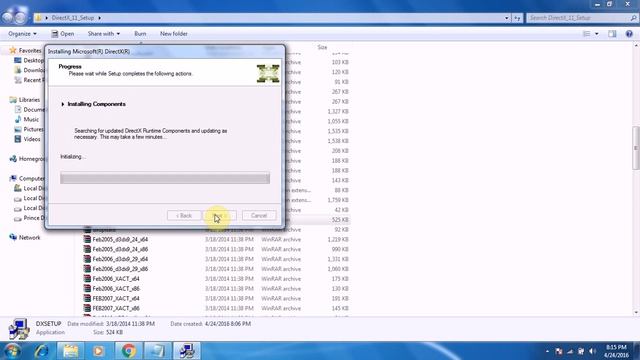Select Homegroup in navigation pane

point(27,159)
